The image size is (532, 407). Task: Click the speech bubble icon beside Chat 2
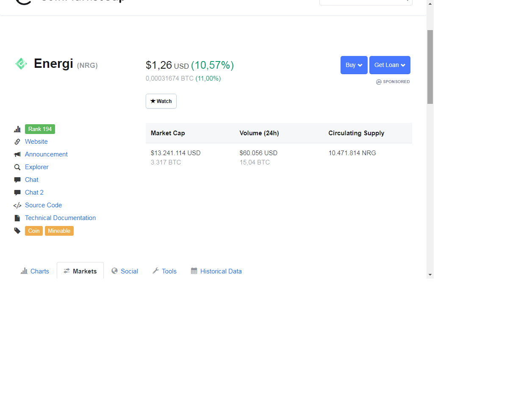click(17, 192)
